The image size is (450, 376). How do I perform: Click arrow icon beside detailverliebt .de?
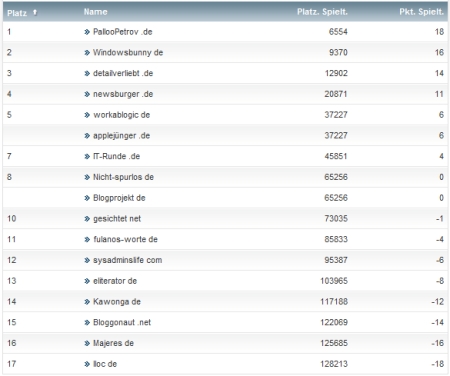click(x=87, y=73)
